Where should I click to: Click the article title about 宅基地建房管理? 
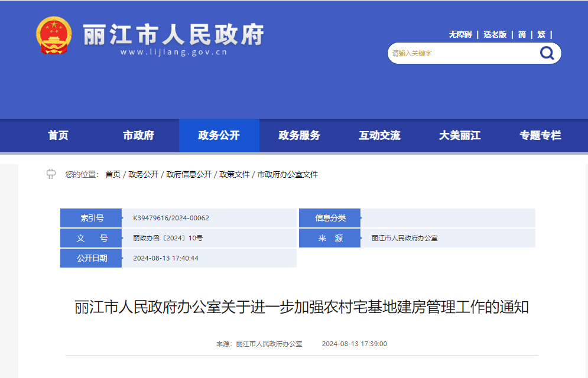click(301, 307)
